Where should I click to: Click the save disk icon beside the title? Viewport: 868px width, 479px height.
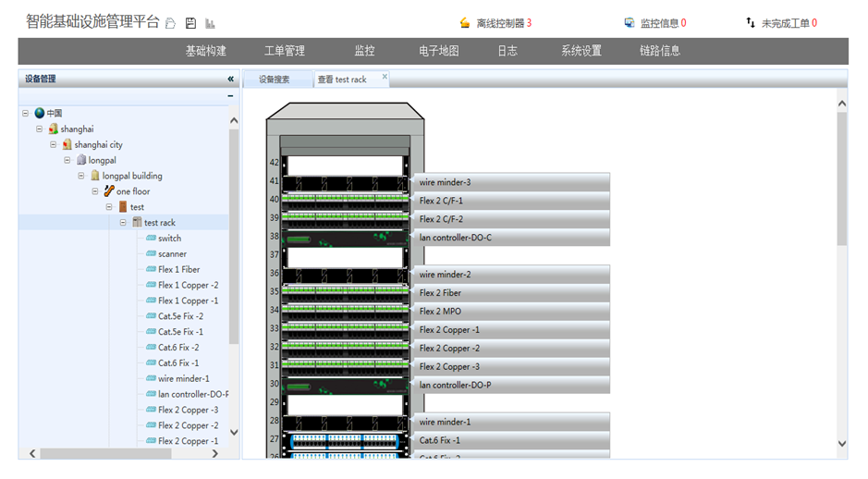[190, 23]
